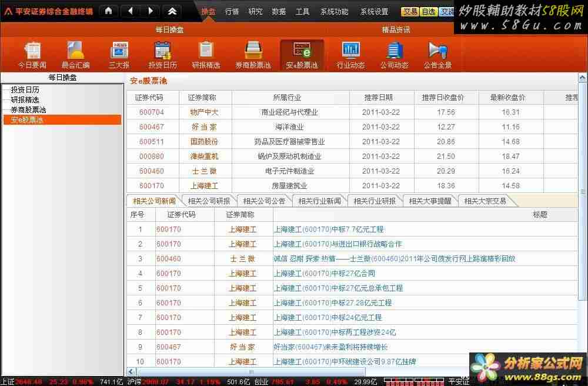The width and height of the screenshot is (588, 386).
Task: Open 今日要闻 news icon
Action: pos(32,55)
